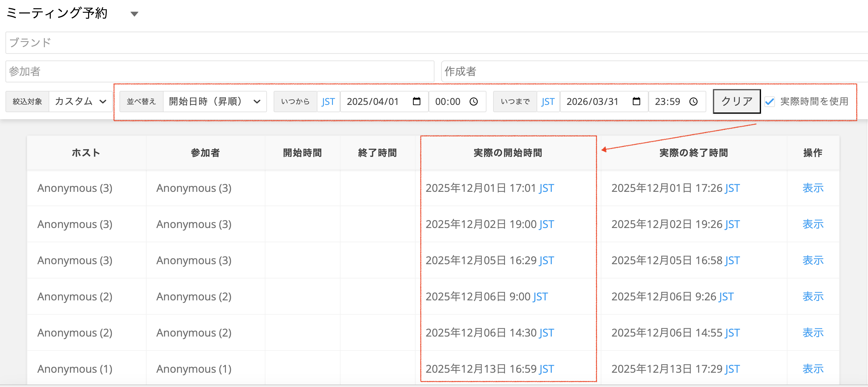Open calendar picker for end date 2026/03/31
The height and width of the screenshot is (387, 868).
(x=636, y=101)
